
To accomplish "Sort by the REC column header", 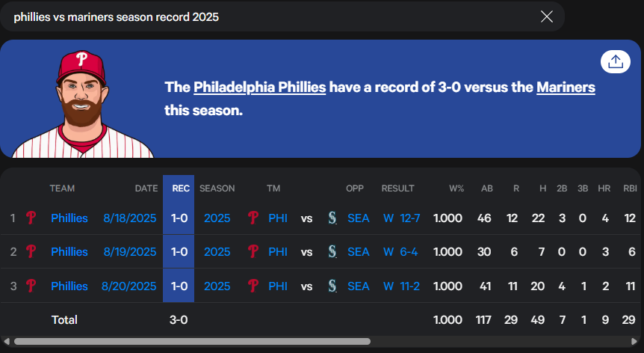I will (x=181, y=188).
